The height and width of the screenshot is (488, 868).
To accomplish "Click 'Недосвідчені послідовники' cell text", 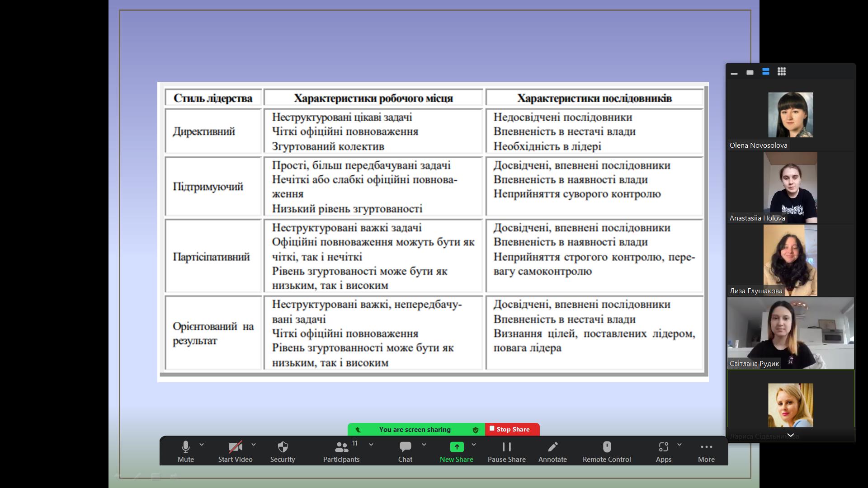I will (562, 117).
